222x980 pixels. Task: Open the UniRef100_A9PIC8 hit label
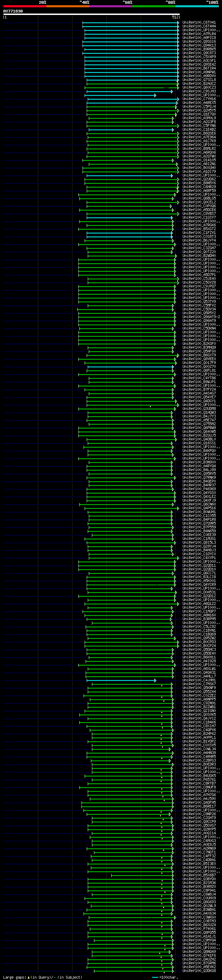(199, 38)
